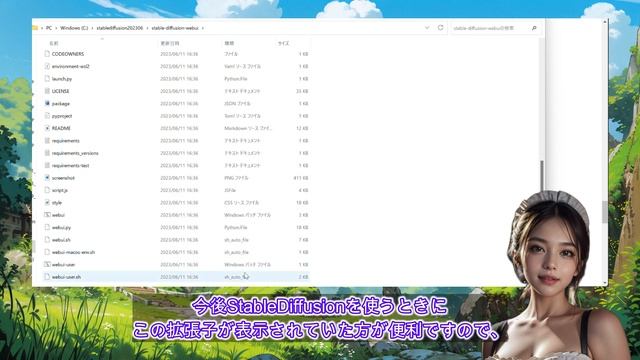Image resolution: width=640 pixels, height=360 pixels.
Task: Click the screenshot PNG file icon
Action: (47, 178)
